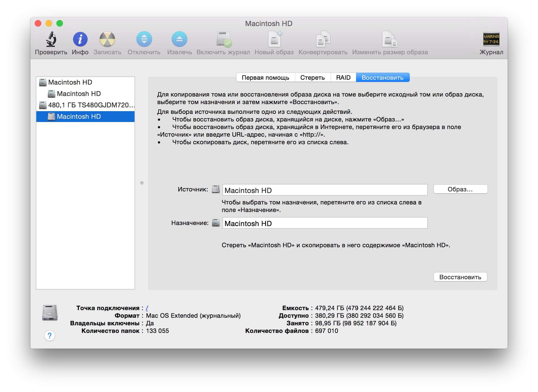Click the Емкость value 479,24 ГБ
The height and width of the screenshot is (392, 538).
(359, 308)
